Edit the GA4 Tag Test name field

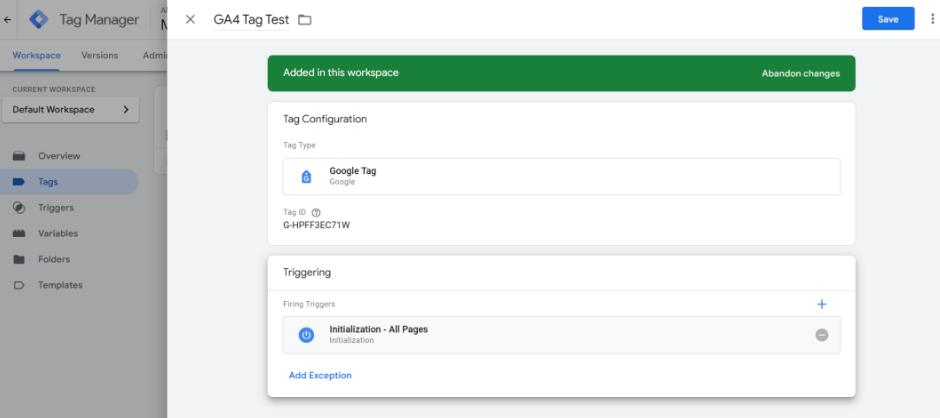point(251,19)
